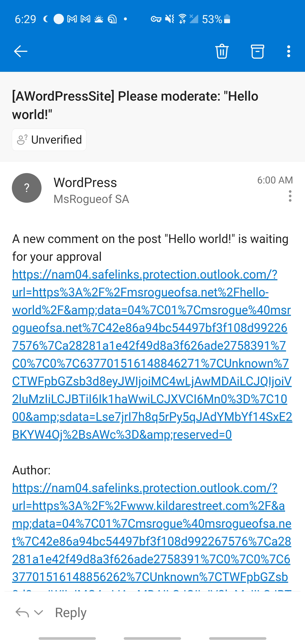
Task: Expand the reply options chevron
Action: pos(39,612)
